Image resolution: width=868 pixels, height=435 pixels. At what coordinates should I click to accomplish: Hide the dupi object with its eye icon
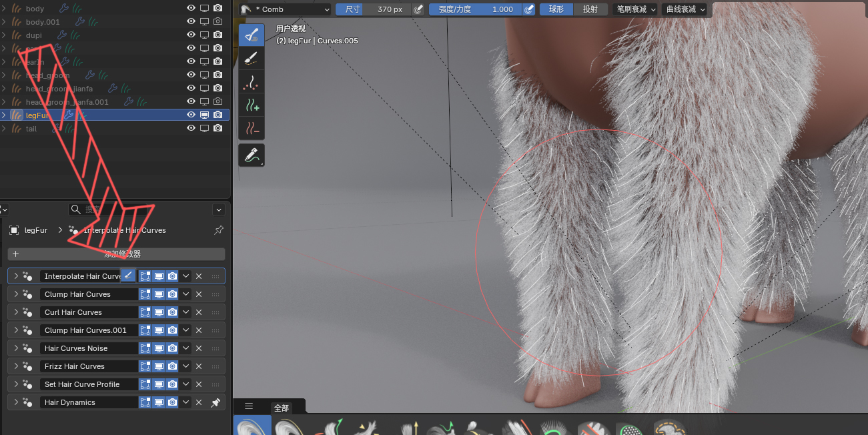[x=191, y=35]
